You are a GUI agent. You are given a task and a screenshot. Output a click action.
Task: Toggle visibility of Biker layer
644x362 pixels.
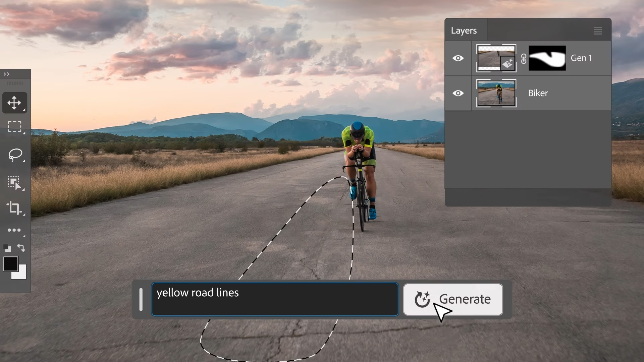(x=458, y=93)
